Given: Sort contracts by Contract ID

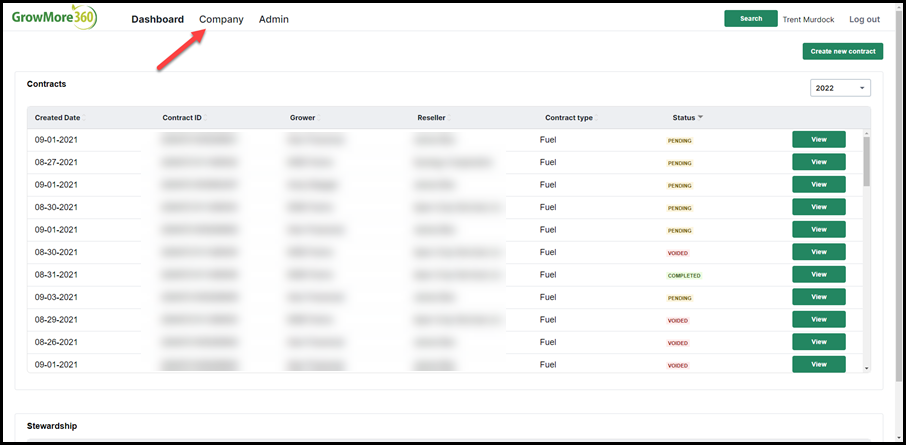Looking at the screenshot, I should tap(184, 117).
